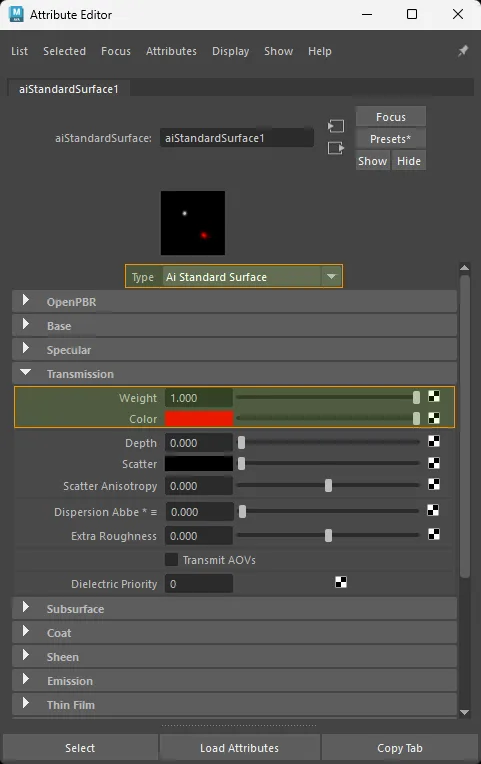This screenshot has height=764, width=481.
Task: Click the Focus button beside node name
Action: (x=391, y=117)
